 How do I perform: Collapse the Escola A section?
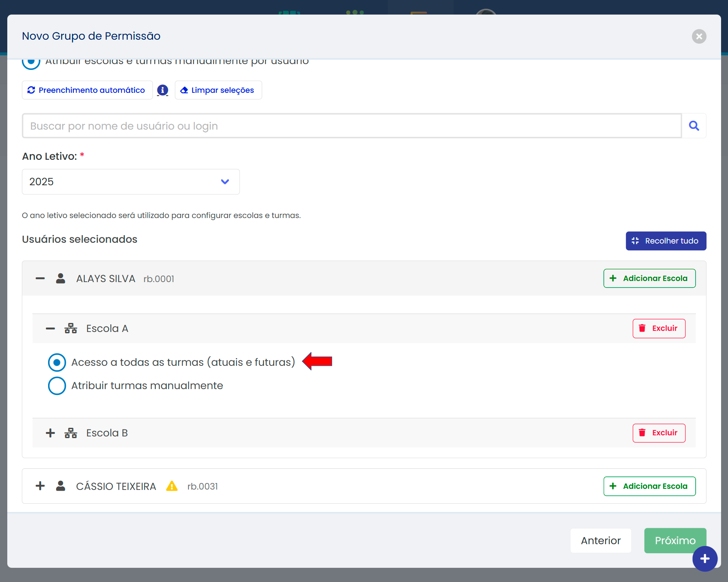(x=50, y=328)
